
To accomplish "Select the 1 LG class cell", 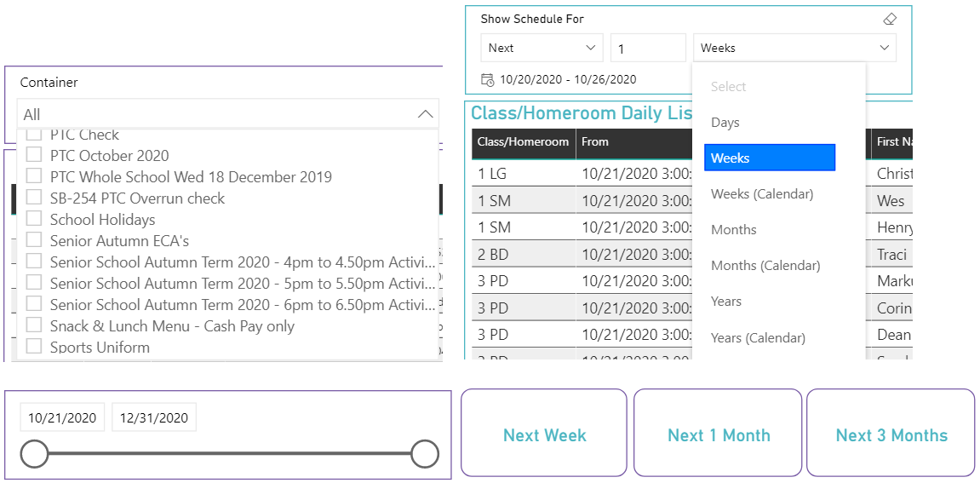I will click(x=524, y=173).
